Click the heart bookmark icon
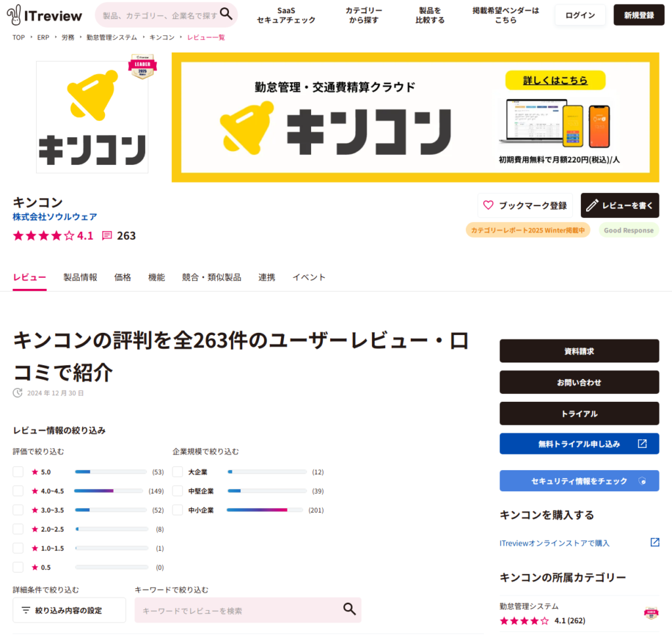This screenshot has height=635, width=672. [488, 205]
